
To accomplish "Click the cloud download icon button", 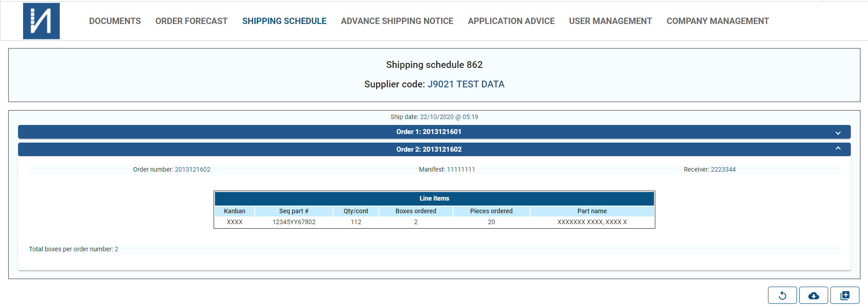I will point(813,296).
